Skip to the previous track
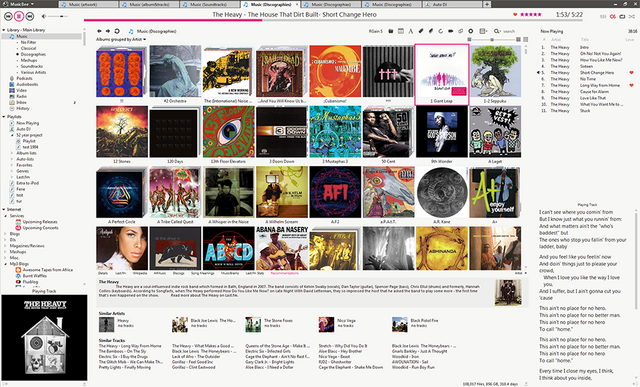Screen dimensions: 640x387 coord(8,16)
